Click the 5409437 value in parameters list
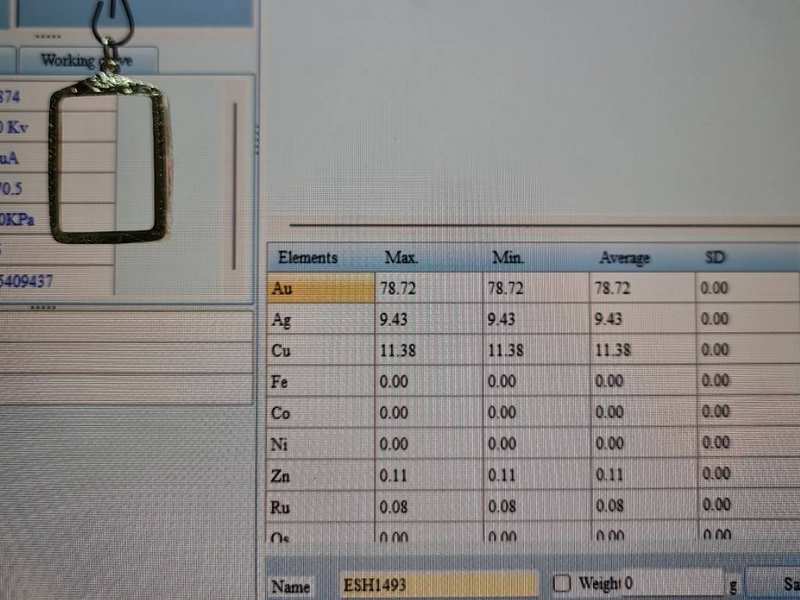Screen dimensions: 800x600 pyautogui.click(x=28, y=281)
